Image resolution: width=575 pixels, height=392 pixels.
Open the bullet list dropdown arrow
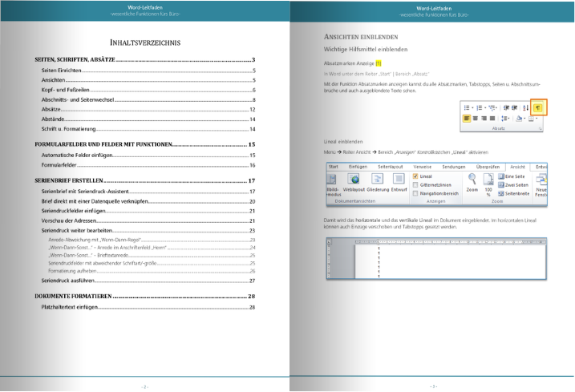pos(472,107)
